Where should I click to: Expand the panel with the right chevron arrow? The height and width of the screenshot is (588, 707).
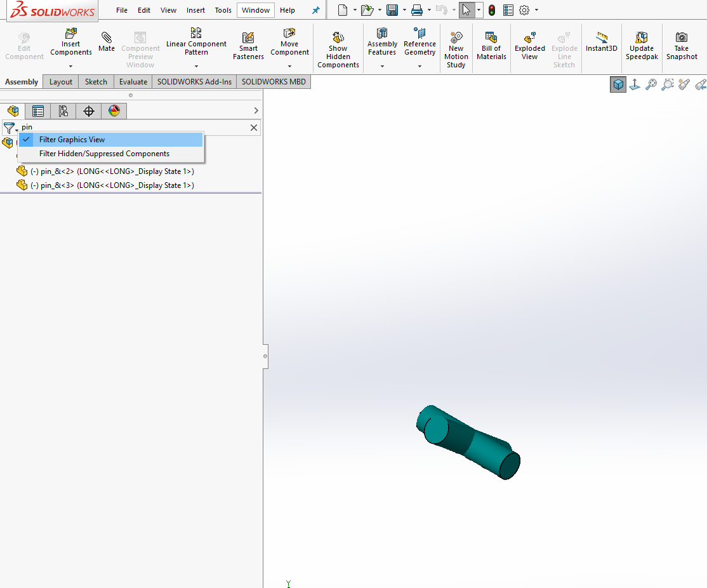point(256,110)
